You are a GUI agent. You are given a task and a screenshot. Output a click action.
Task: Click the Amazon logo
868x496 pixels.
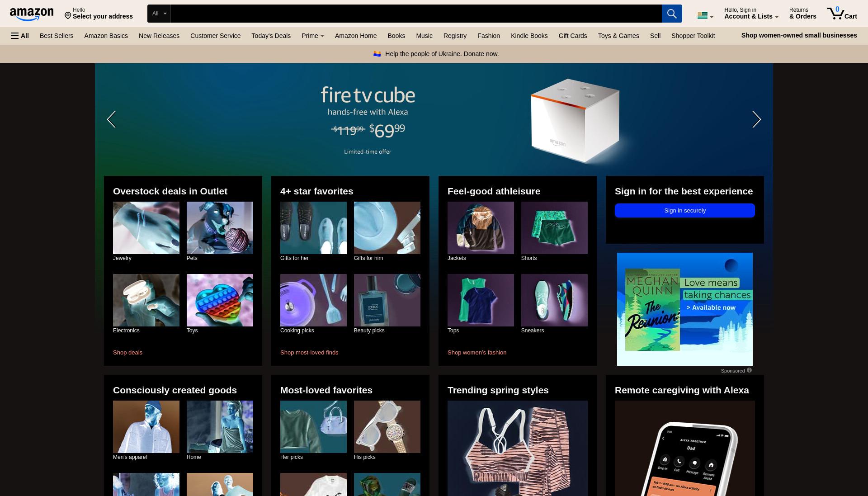tap(32, 14)
